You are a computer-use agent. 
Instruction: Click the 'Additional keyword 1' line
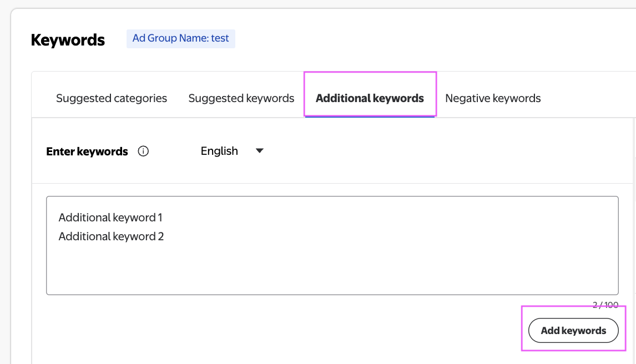click(110, 218)
